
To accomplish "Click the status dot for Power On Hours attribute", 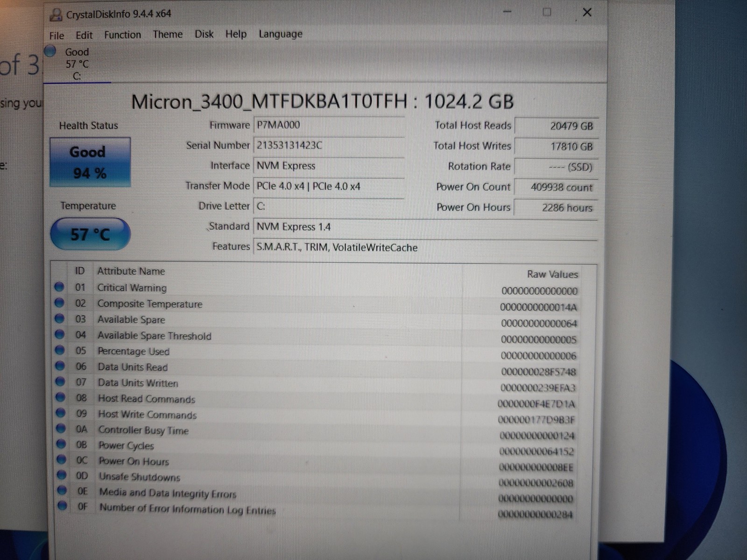I will point(61,460).
